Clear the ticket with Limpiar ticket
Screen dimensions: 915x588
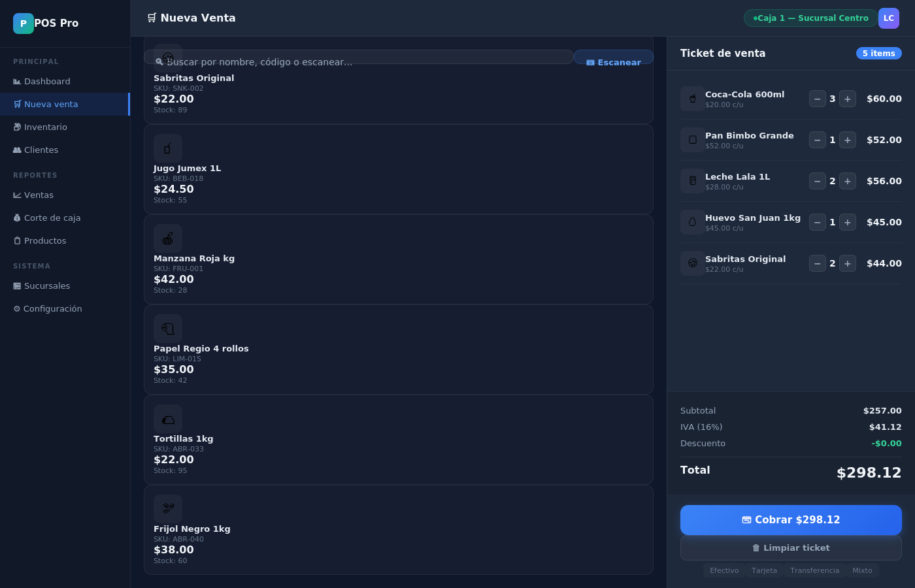[x=791, y=548]
